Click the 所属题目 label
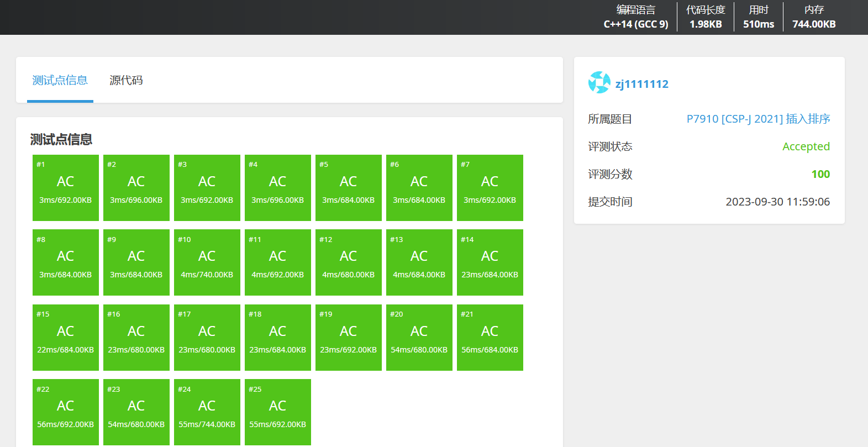Viewport: 868px width, 447px height. coord(610,119)
